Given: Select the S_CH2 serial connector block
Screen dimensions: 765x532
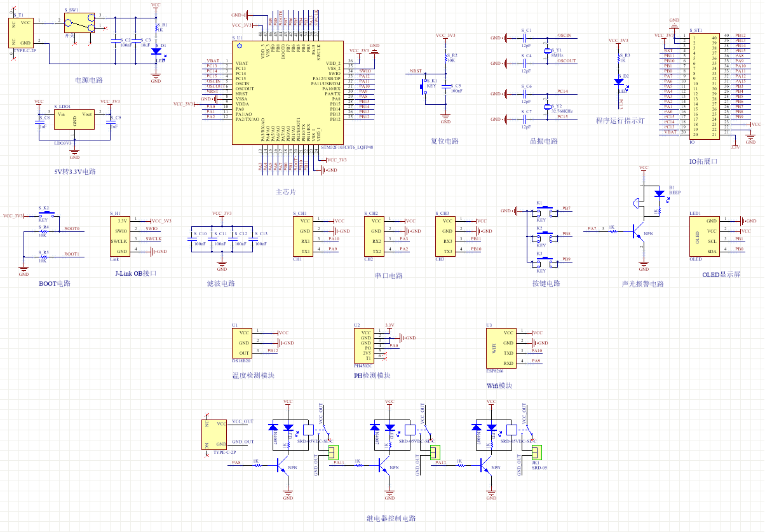Looking at the screenshot, I should click(374, 235).
